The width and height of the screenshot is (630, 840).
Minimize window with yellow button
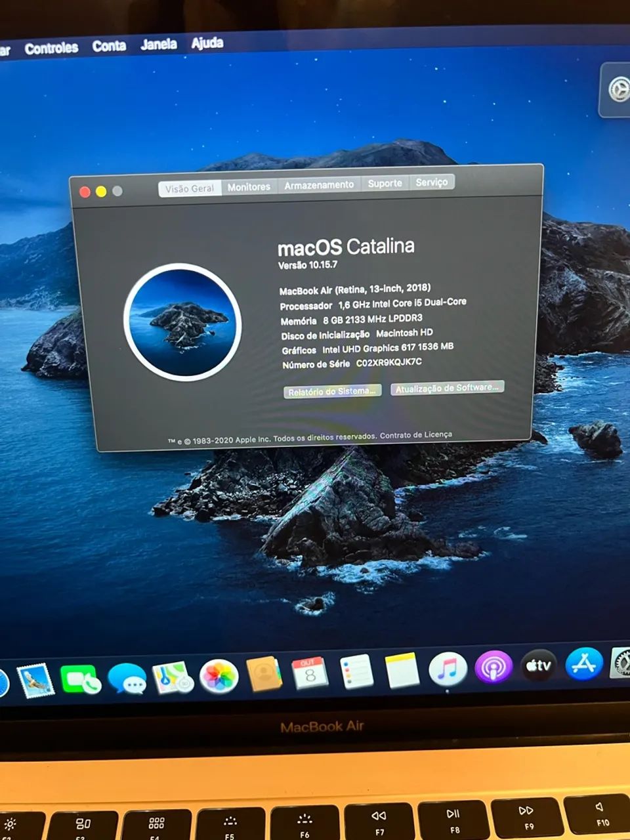101,191
